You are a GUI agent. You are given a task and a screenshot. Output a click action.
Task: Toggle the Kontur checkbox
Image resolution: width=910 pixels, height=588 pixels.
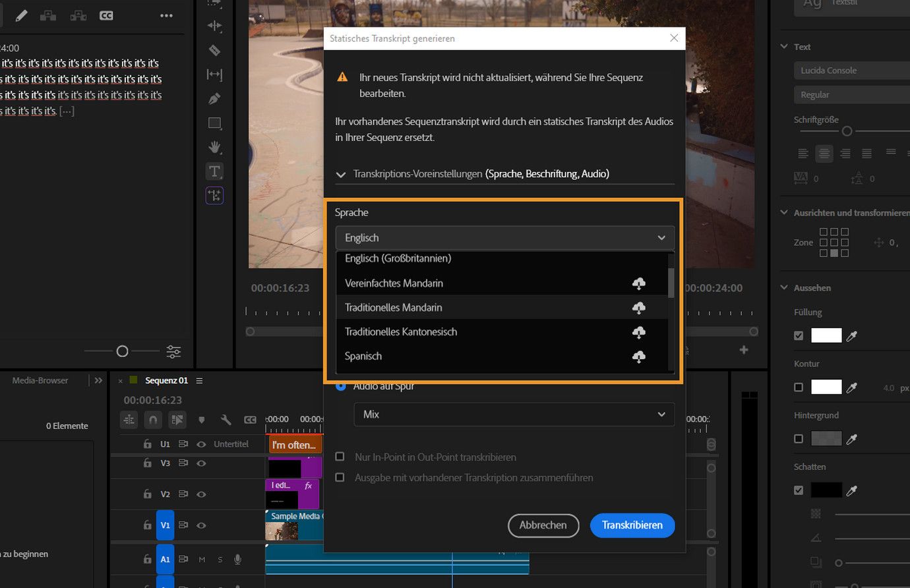(x=799, y=387)
